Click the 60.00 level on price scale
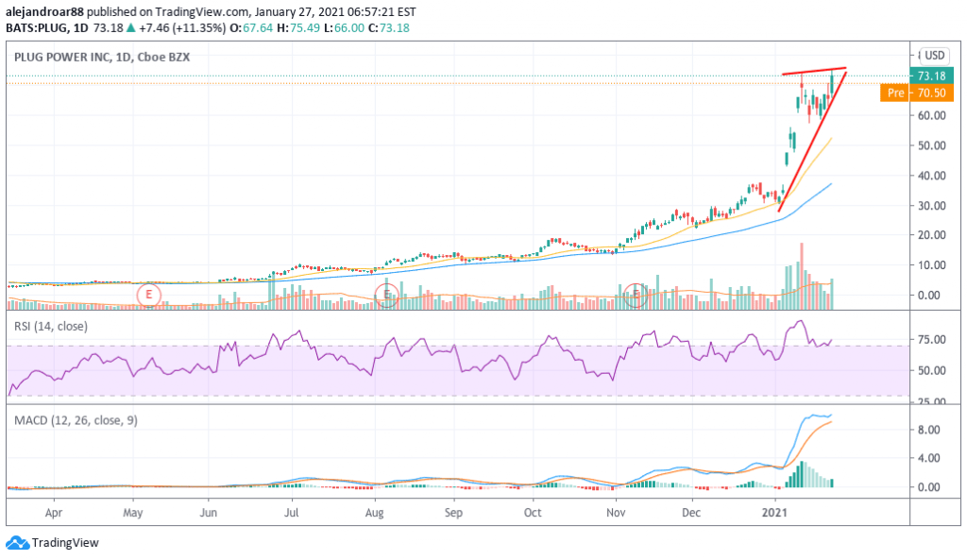 (931, 115)
